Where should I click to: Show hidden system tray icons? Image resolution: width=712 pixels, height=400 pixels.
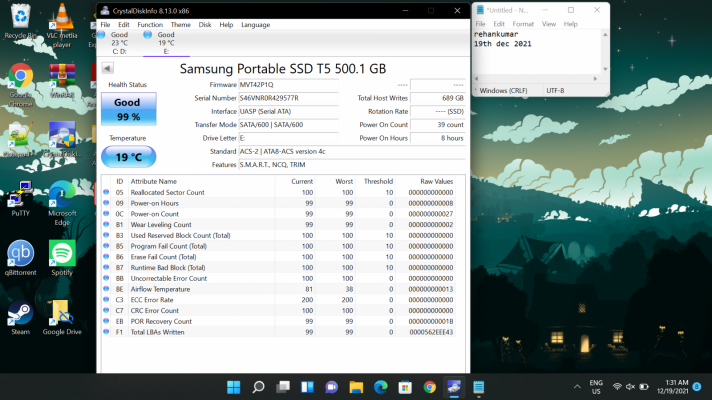coord(577,387)
